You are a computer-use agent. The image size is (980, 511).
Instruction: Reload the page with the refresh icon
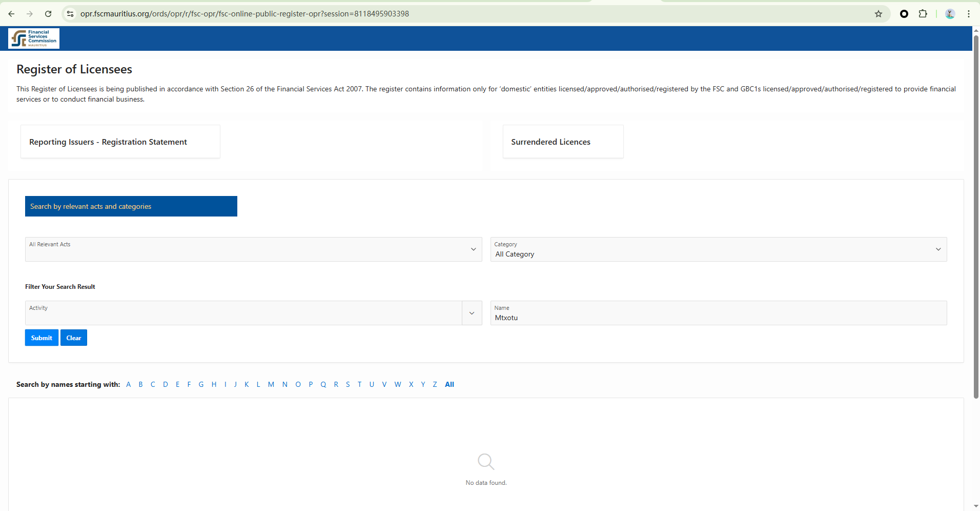tap(48, 14)
